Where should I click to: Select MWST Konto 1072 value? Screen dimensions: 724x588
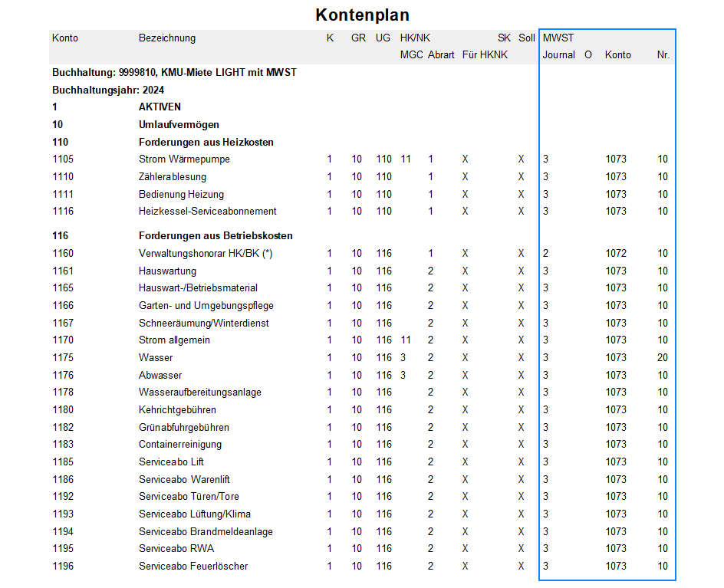pos(616,254)
